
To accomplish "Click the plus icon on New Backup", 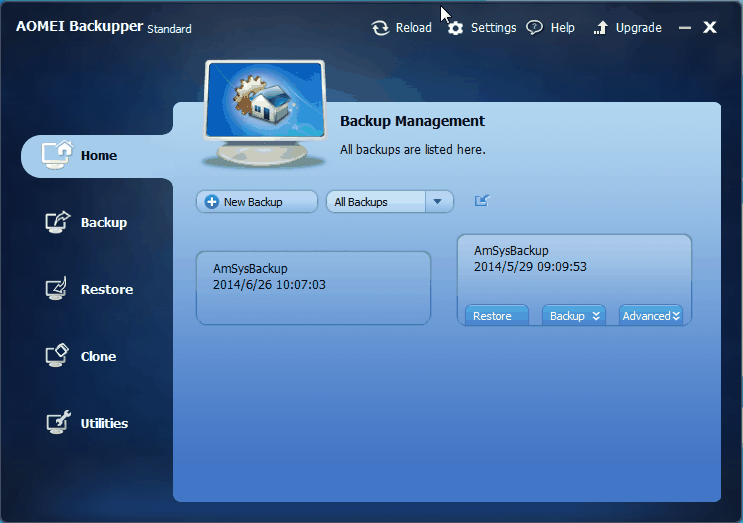I will [x=211, y=202].
